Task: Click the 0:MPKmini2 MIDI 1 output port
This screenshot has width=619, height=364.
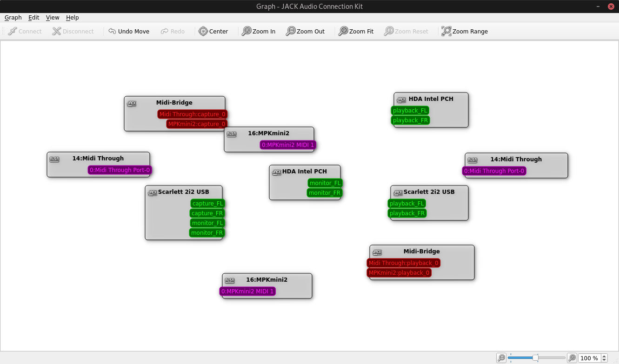Action: 288,145
